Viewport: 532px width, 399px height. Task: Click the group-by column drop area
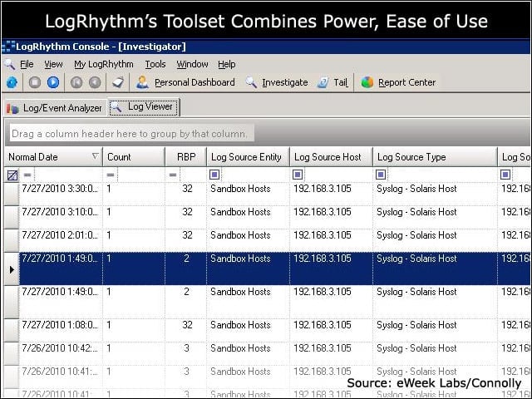(131, 134)
